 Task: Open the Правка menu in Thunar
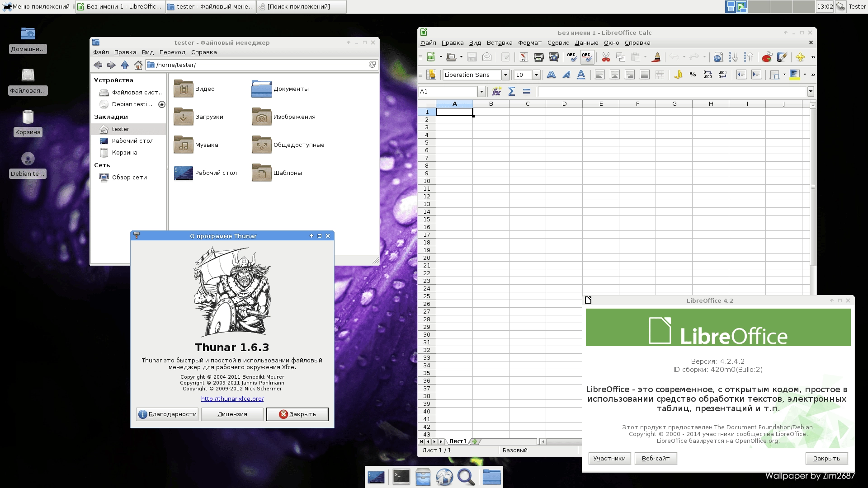coord(125,52)
